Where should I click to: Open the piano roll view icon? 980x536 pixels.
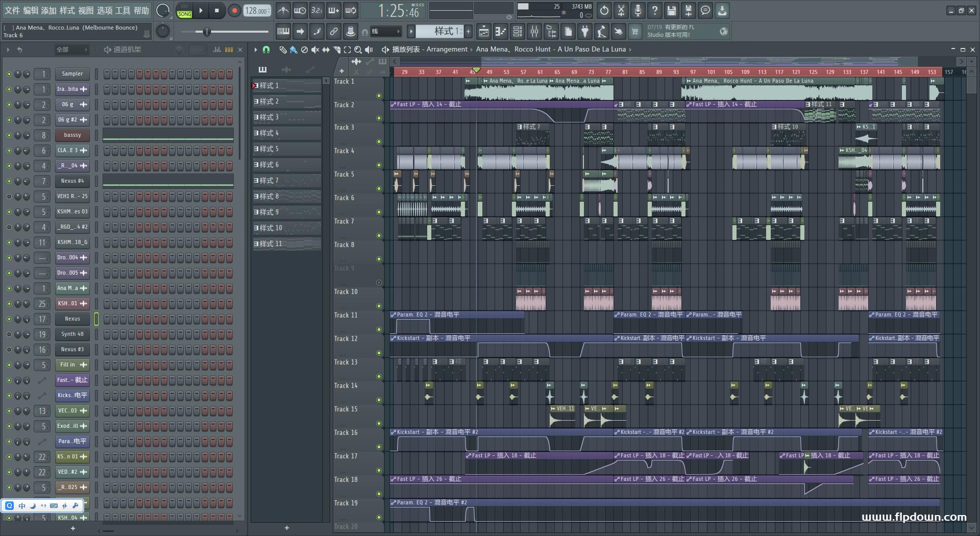pyautogui.click(x=501, y=32)
